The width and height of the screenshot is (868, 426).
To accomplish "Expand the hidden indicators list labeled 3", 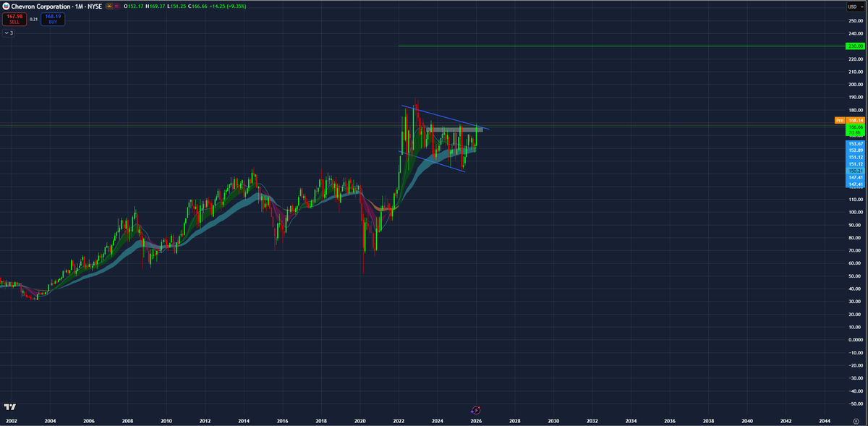I will pyautogui.click(x=9, y=33).
